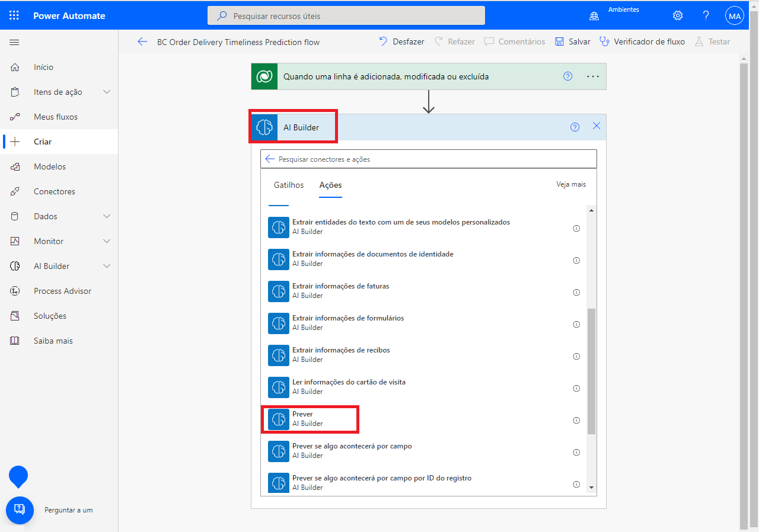The height and width of the screenshot is (532, 759).
Task: Open the MA account avatar
Action: pos(735,15)
